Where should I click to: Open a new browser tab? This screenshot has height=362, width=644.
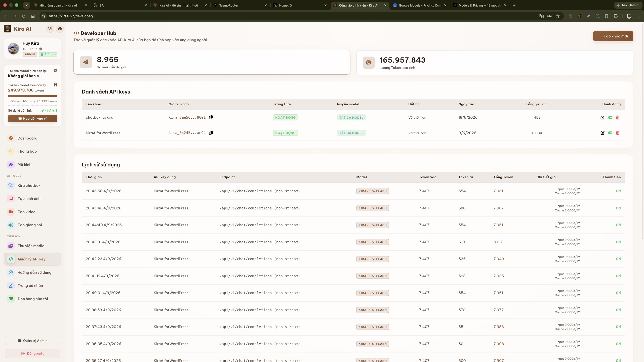514,5
